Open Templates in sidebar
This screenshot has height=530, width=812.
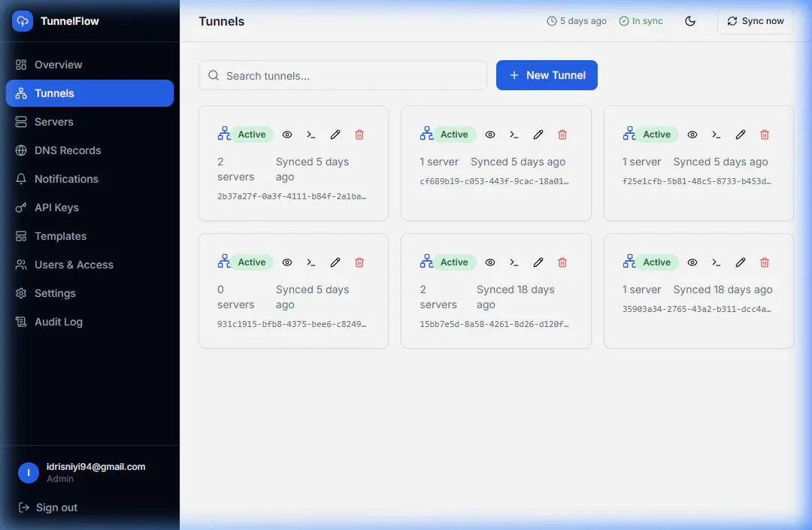click(89, 236)
